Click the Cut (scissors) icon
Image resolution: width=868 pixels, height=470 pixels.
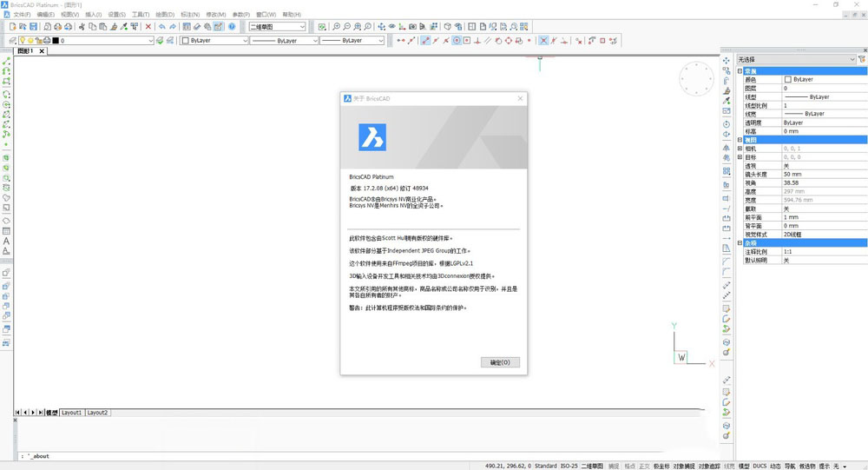pos(82,27)
